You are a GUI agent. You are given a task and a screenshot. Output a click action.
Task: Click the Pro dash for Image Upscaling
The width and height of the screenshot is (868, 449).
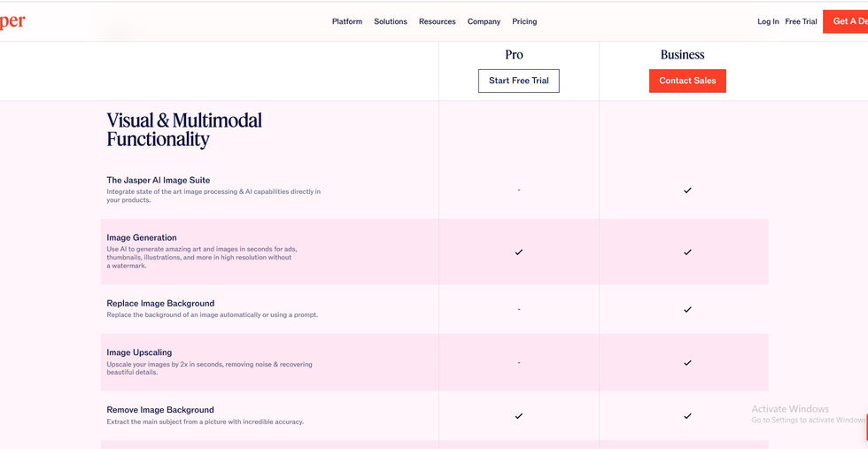point(519,363)
